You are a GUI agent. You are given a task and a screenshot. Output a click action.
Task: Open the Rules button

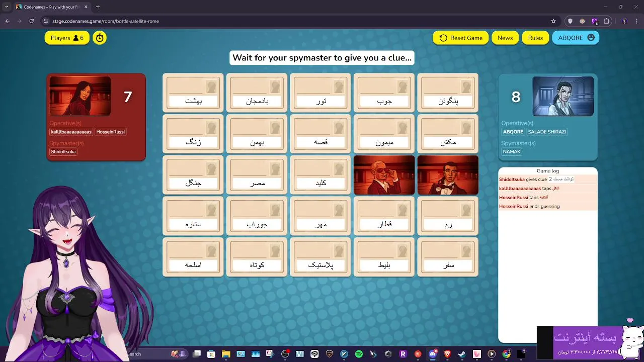[x=535, y=38]
